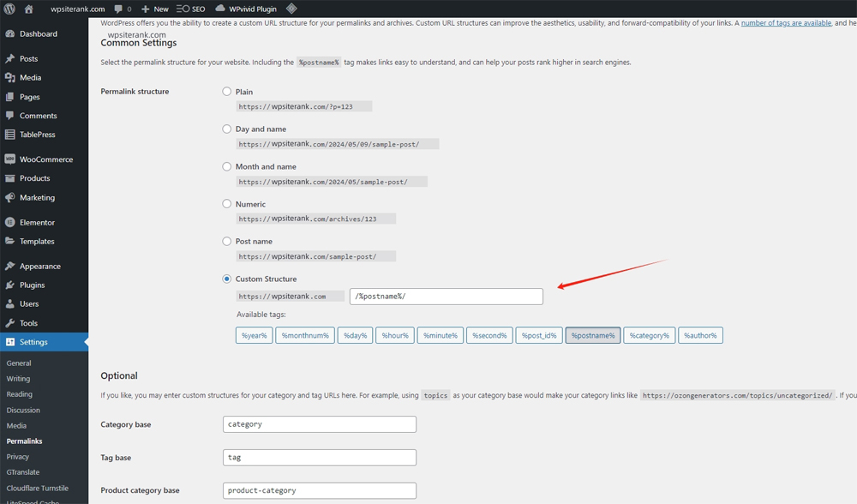Open the Permalinks submenu item
The height and width of the screenshot is (504, 857).
point(24,441)
